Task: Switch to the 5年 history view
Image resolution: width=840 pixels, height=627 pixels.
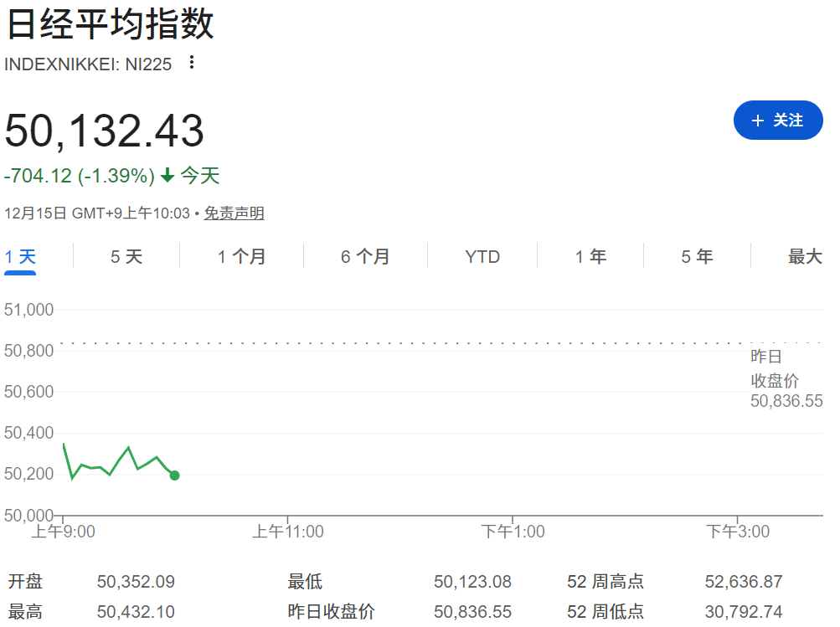Action: coord(696,257)
